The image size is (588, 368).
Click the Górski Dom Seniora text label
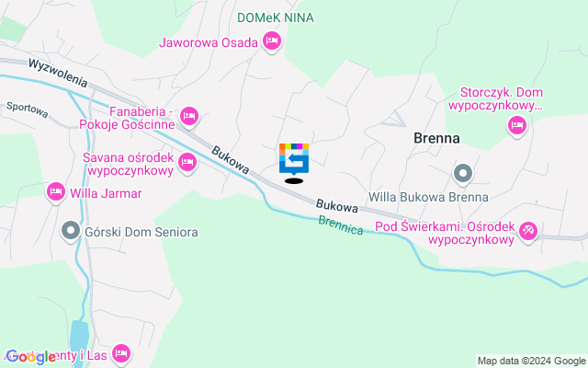[x=141, y=232]
